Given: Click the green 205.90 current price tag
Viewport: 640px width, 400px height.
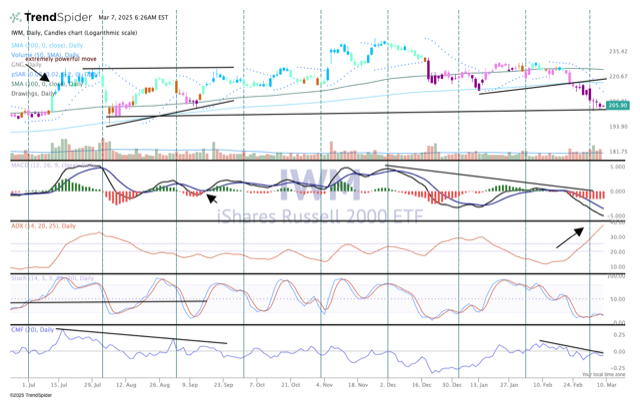Looking at the screenshot, I should 616,105.
